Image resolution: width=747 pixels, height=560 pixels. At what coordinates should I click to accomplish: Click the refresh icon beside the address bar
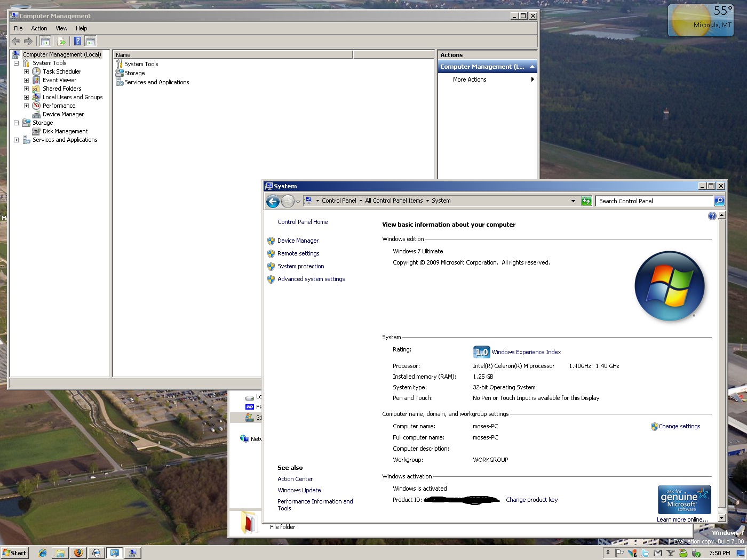[586, 201]
